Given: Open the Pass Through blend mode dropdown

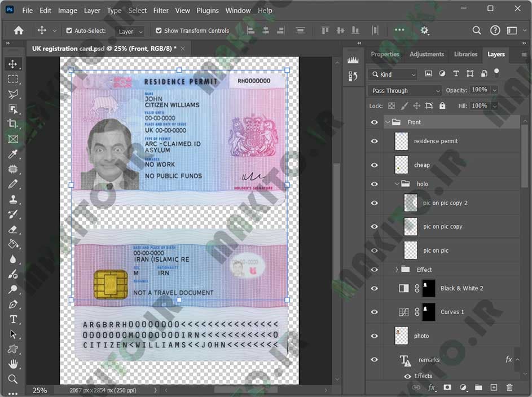Looking at the screenshot, I should 405,91.
